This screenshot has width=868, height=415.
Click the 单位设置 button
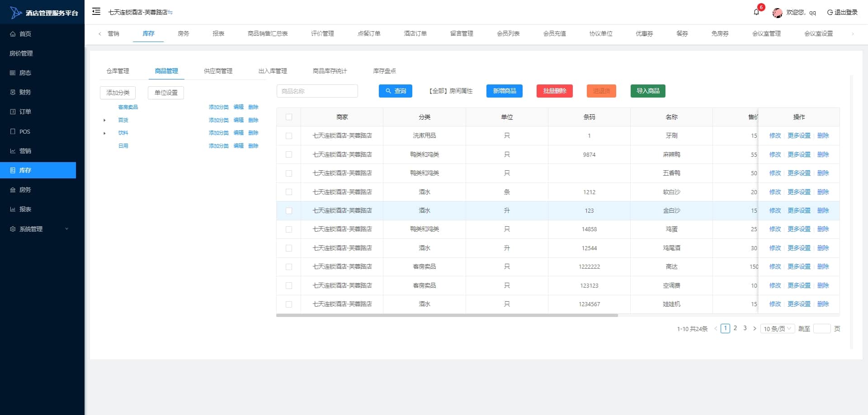click(x=166, y=93)
